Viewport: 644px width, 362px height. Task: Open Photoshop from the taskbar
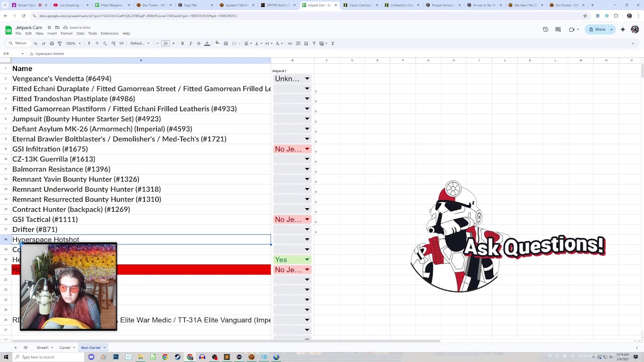pyautogui.click(x=116, y=357)
